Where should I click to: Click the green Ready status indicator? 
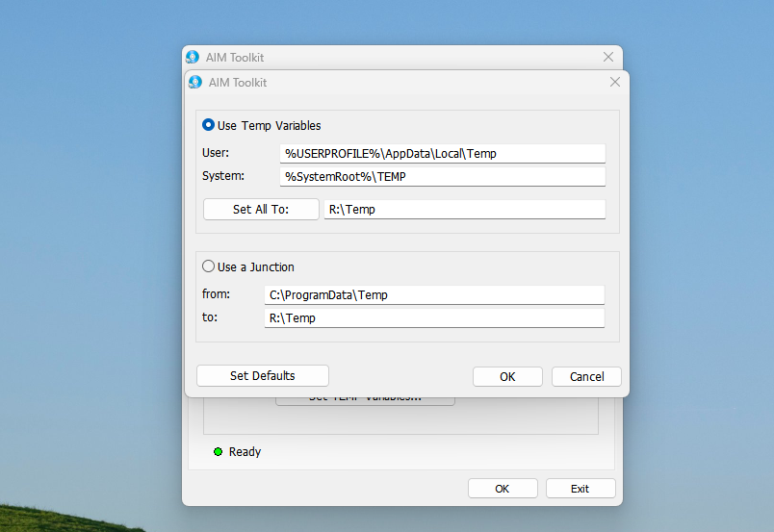[218, 451]
